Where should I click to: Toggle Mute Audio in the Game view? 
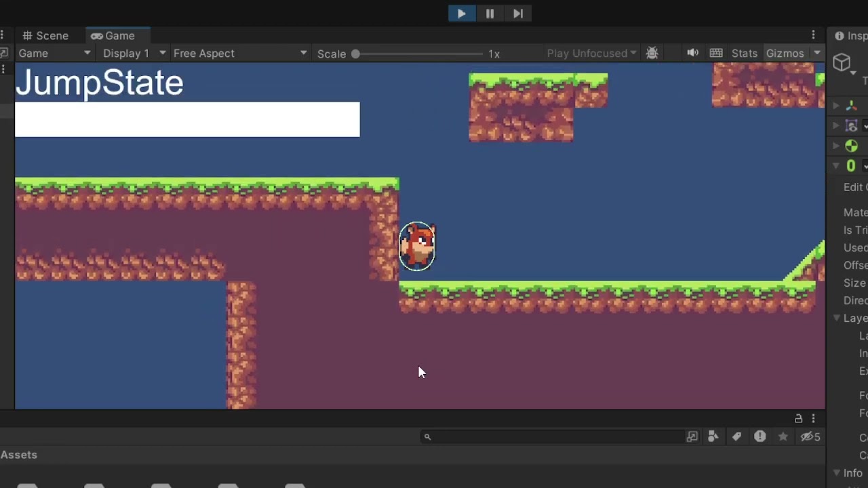click(692, 53)
